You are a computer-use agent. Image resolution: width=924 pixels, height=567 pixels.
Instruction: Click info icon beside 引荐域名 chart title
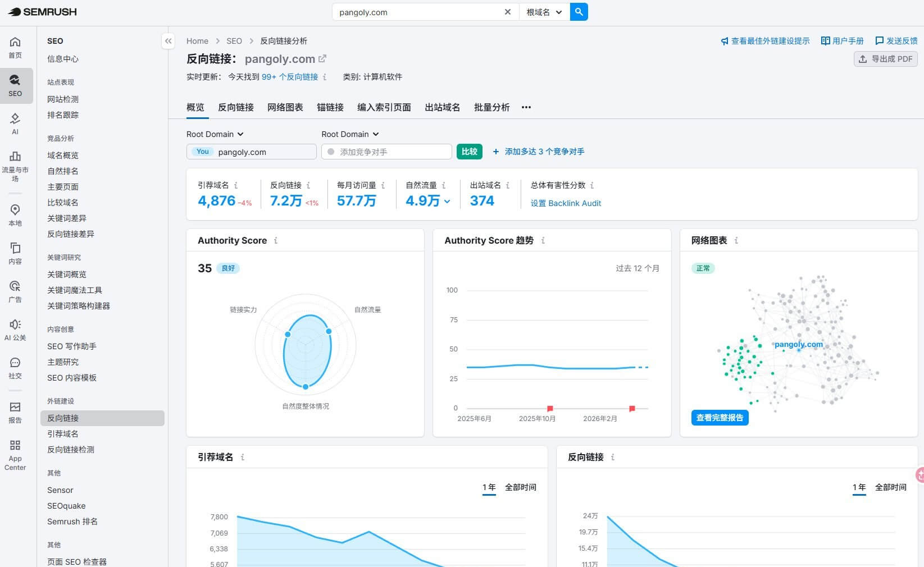click(x=243, y=457)
